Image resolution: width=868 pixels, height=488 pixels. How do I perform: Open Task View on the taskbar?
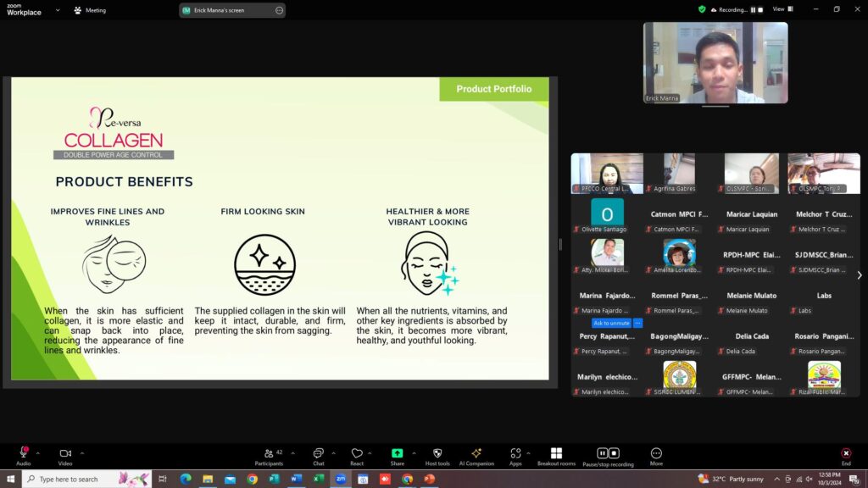[162, 479]
